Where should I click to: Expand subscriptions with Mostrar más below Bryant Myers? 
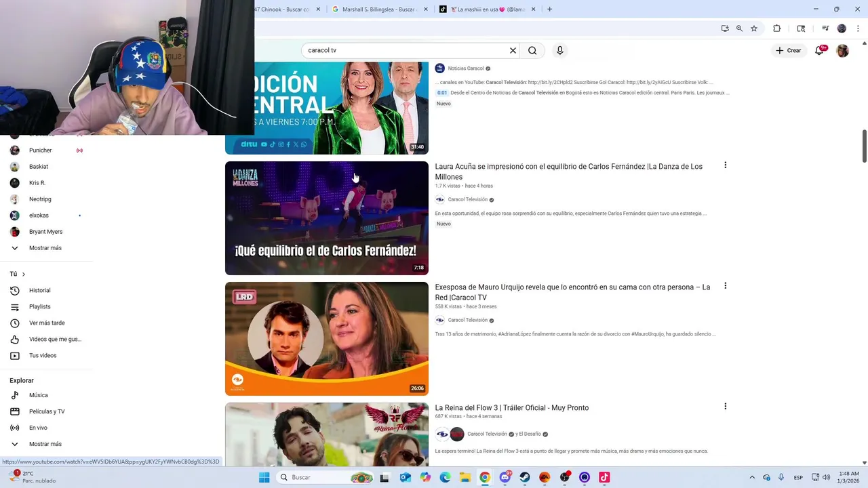[x=45, y=248]
